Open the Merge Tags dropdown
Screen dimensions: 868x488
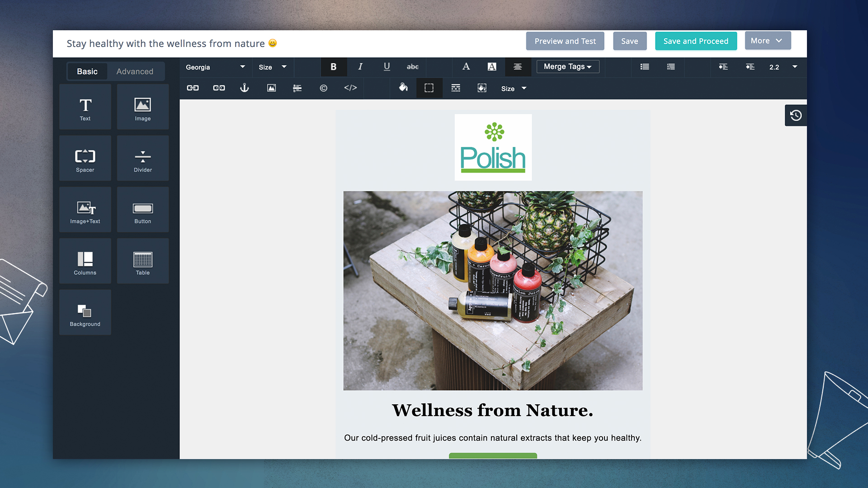pos(567,67)
